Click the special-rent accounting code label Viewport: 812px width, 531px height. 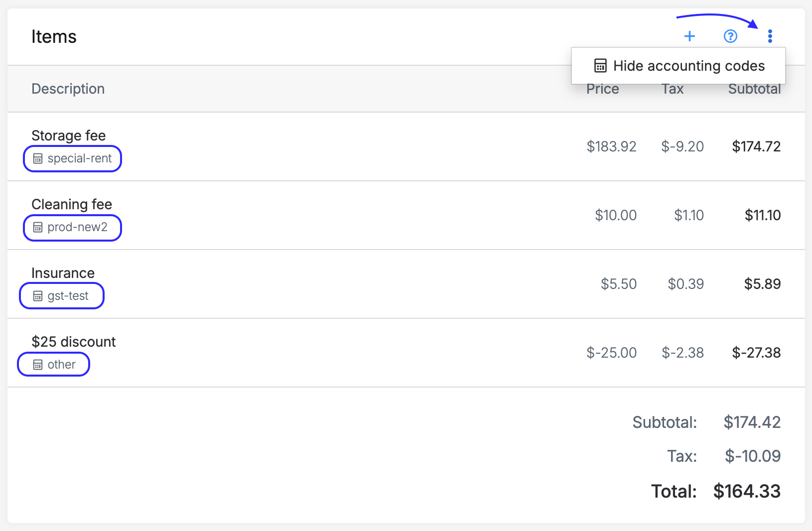80,158
